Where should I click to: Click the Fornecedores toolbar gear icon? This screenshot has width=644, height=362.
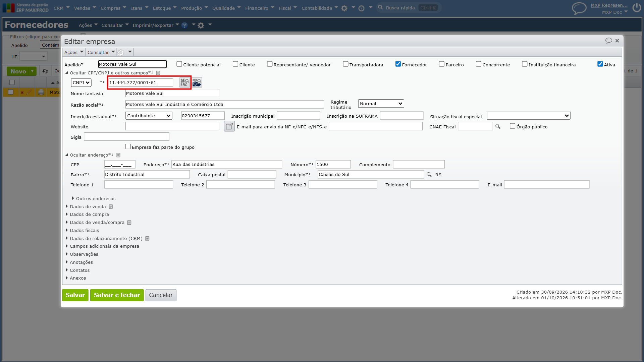[201, 25]
